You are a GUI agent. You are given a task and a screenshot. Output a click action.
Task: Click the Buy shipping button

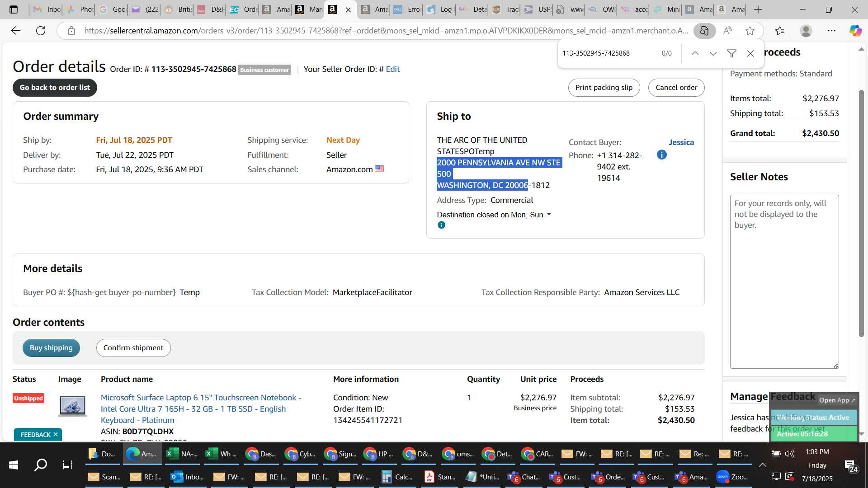click(x=51, y=348)
